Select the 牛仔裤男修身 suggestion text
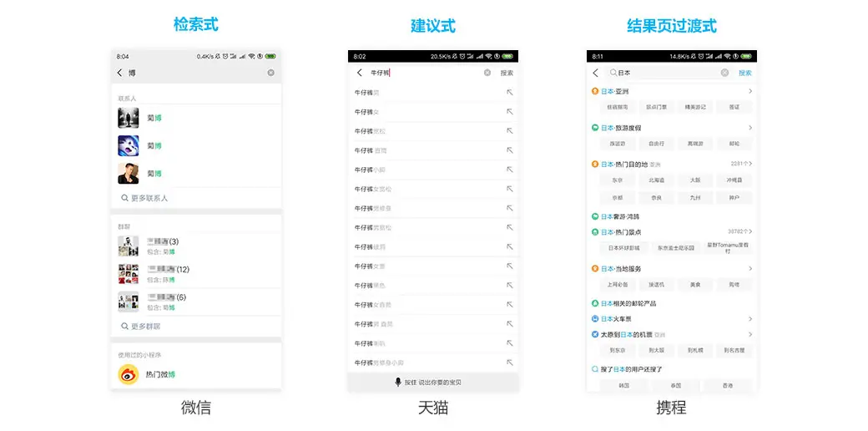This screenshot has height=431, width=868. tap(373, 208)
